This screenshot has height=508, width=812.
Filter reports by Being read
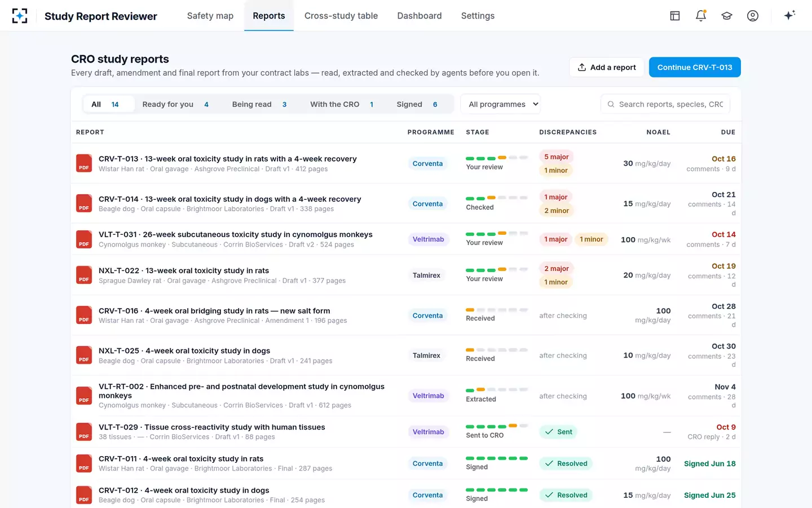click(x=259, y=104)
